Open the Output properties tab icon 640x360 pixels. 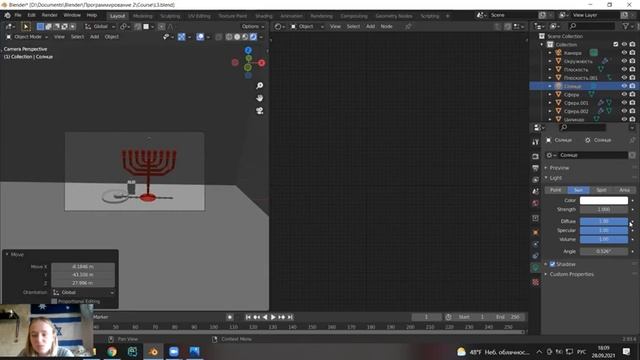536,168
